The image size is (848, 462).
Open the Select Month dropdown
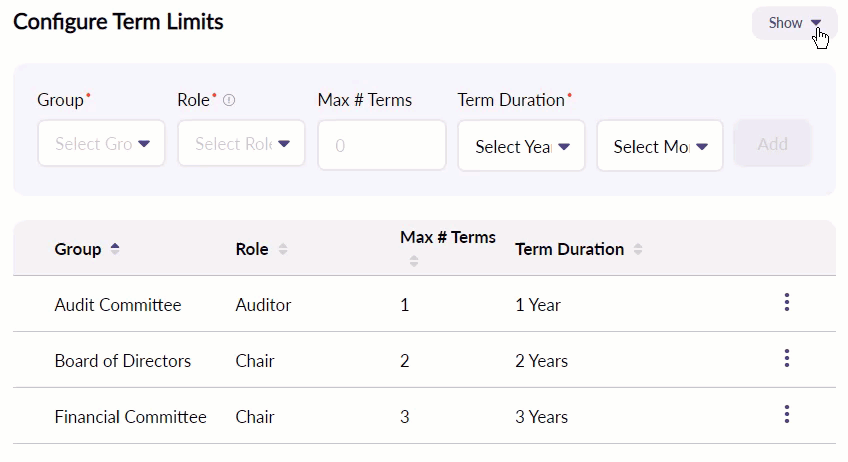pyautogui.click(x=660, y=146)
